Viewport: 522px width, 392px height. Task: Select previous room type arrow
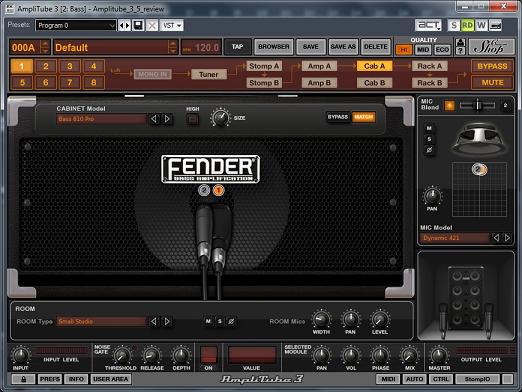(153, 321)
